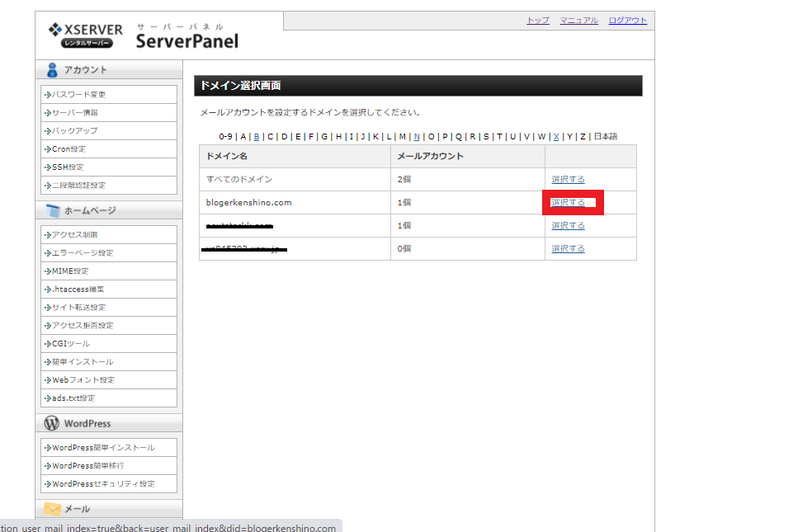Select WordPress簡単インストール in sidebar
Screen dimensions: 812x532
(103, 448)
